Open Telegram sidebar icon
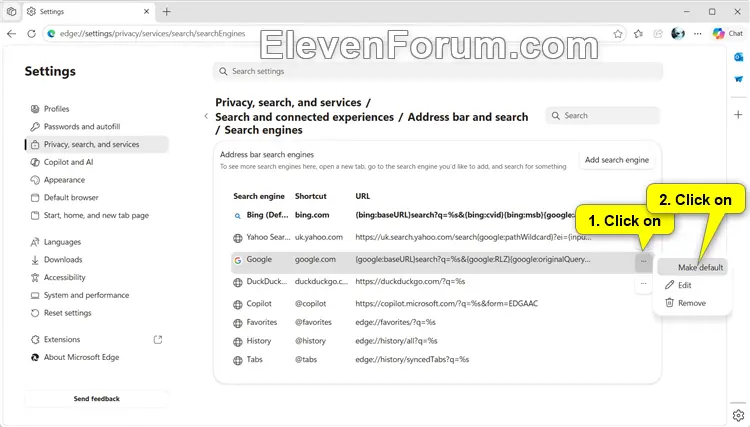750x427 pixels. [x=739, y=79]
